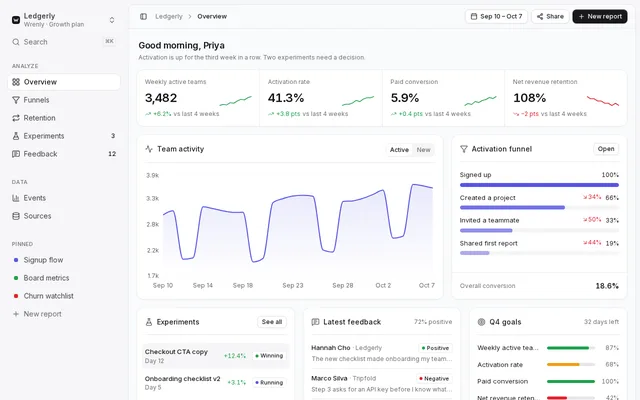The image size is (640, 400).
Task: Click the plus icon beside sidebar New report
Action: [x=16, y=314]
